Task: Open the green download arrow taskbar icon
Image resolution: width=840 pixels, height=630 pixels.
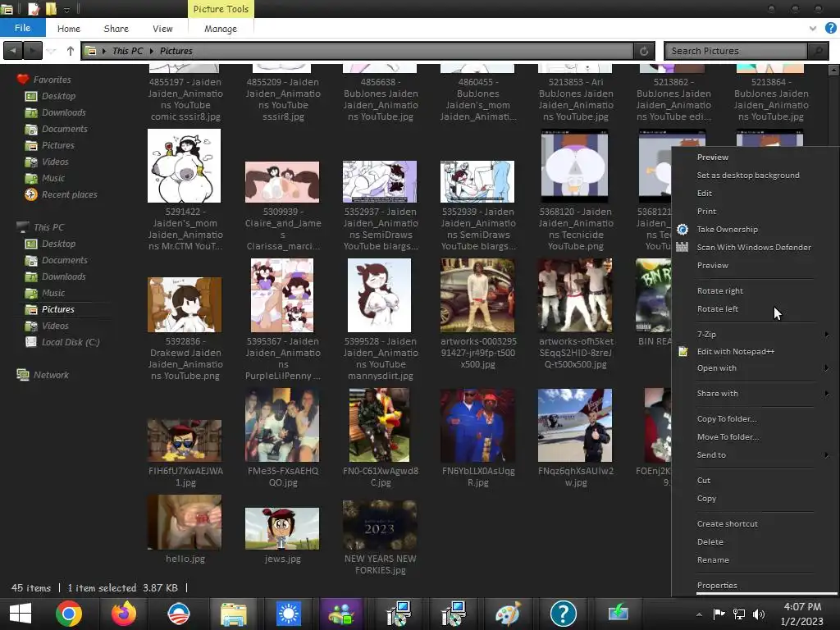Action: coord(619,612)
